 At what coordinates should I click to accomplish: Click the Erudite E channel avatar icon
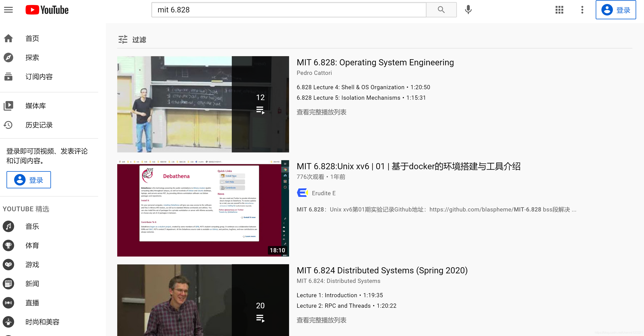coord(302,193)
